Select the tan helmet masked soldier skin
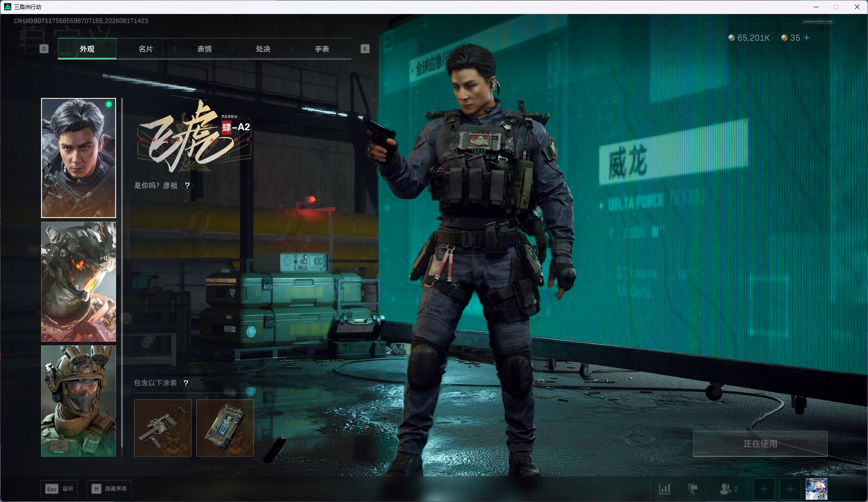Viewport: 868px width, 502px height. tap(79, 401)
